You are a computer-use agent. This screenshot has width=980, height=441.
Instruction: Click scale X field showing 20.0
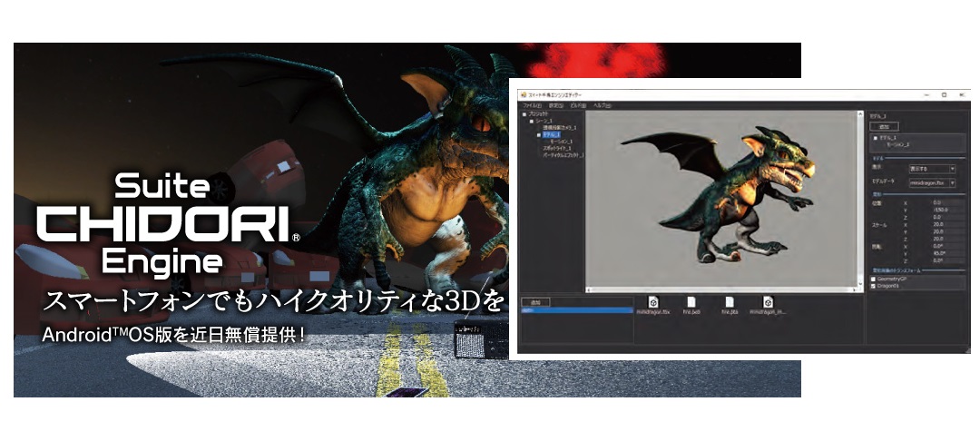point(946,224)
